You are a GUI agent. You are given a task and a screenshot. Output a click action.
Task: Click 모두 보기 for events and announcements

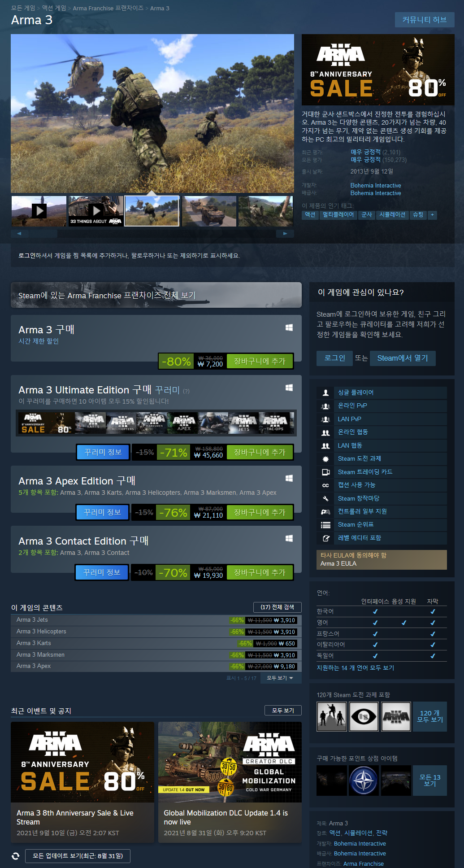tap(283, 711)
